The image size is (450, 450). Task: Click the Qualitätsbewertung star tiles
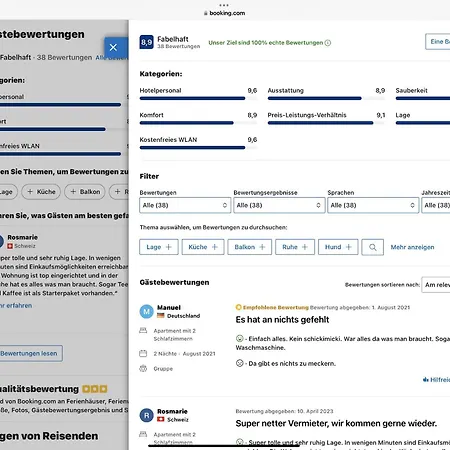point(95,389)
